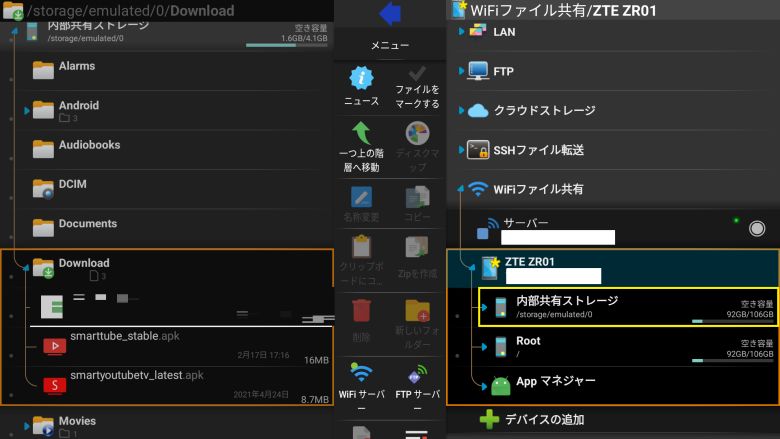Expand the Android folder arrow
Viewport: 780px width, 439px height.
point(26,110)
